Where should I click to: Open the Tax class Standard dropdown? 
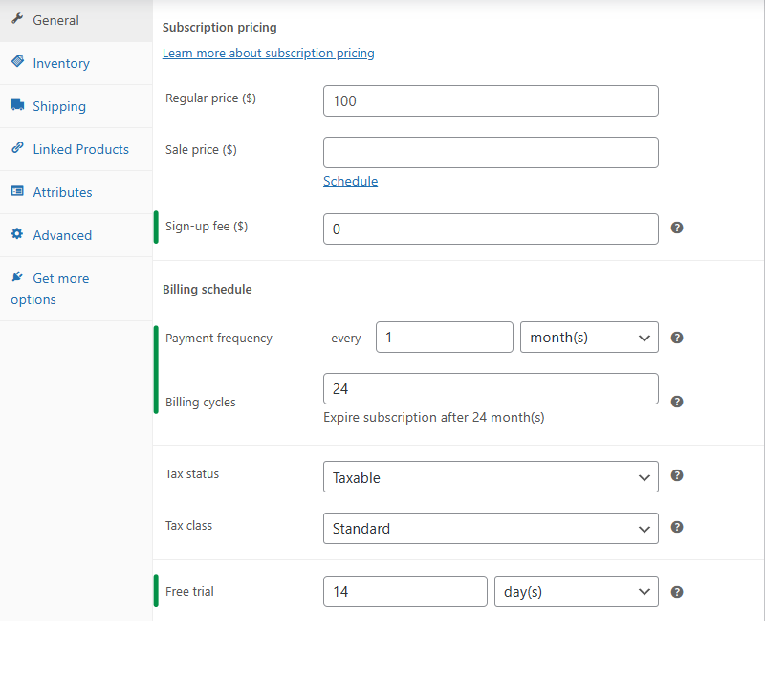click(x=491, y=528)
